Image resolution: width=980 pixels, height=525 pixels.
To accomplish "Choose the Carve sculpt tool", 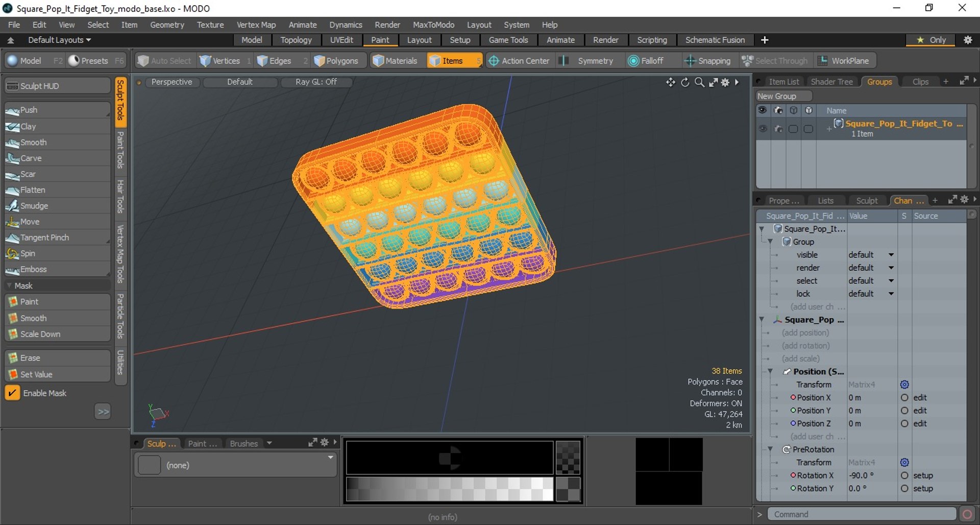I will tap(57, 158).
